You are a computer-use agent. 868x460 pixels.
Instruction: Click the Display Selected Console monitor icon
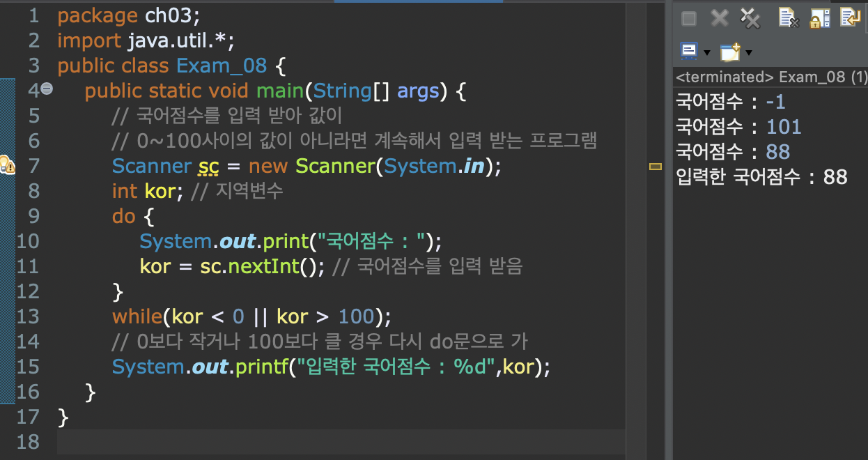pyautogui.click(x=689, y=51)
